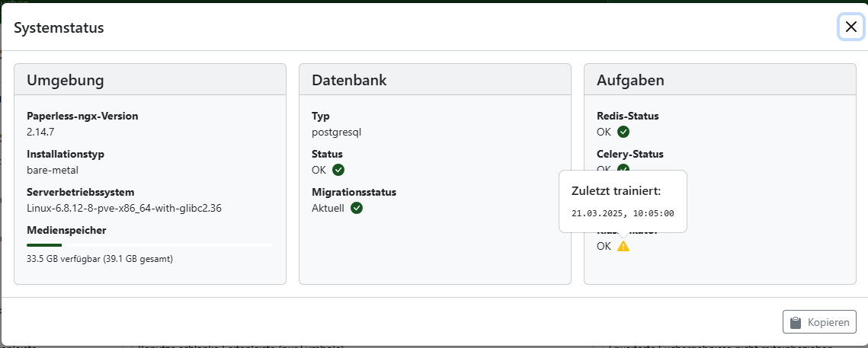Click the postgresql database type text

pos(337,132)
